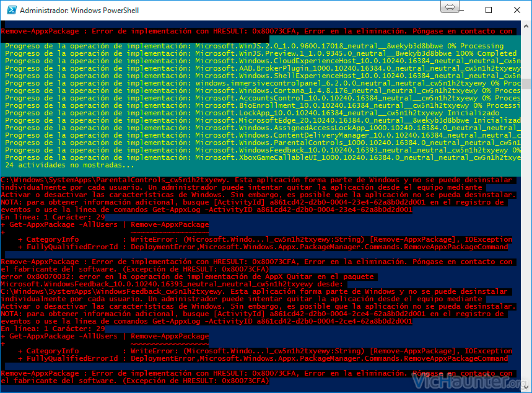Click the Microsoft.MicrosoftEdge progress line
This screenshot has width=532, height=393.
tap(263, 121)
